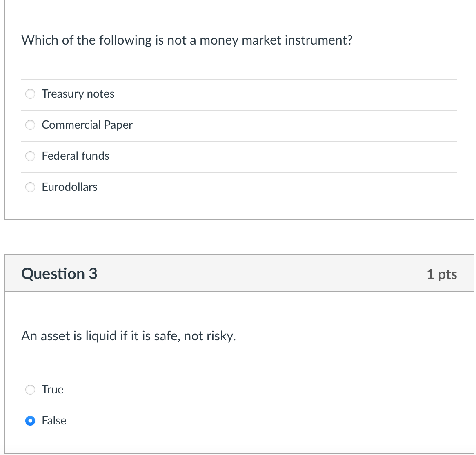The height and width of the screenshot is (455, 476).
Task: Click the 1 pts label
Action: coord(442,274)
